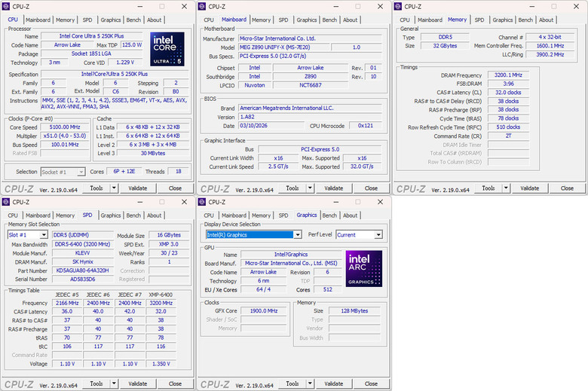Click the CPU-Z app icon in the SPD window title bar
The width and height of the screenshot is (588, 391).
[x=6, y=202]
